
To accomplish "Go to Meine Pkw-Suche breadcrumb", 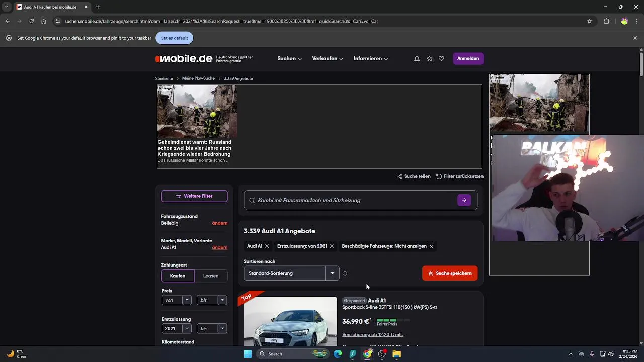I will coord(198,78).
